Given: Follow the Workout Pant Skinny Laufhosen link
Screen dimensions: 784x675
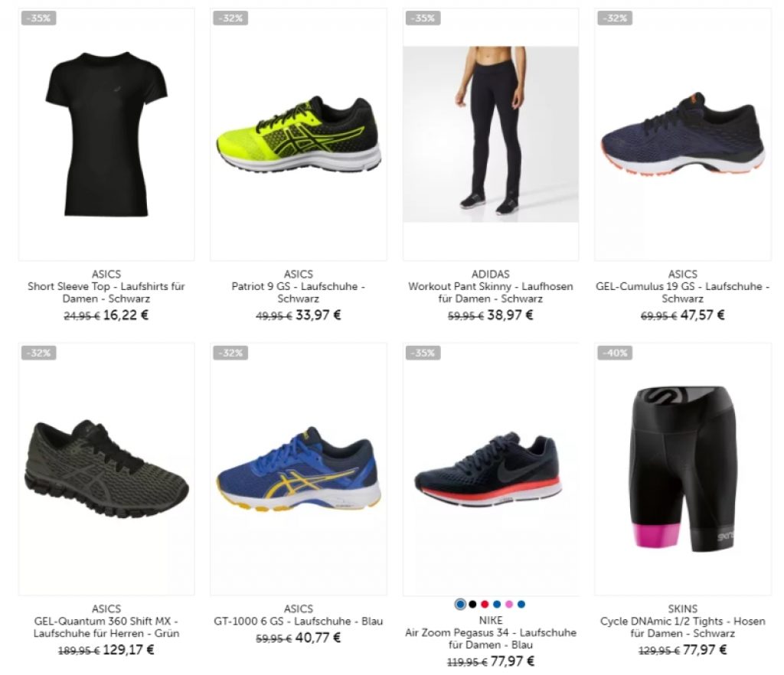Looking at the screenshot, I should [491, 292].
